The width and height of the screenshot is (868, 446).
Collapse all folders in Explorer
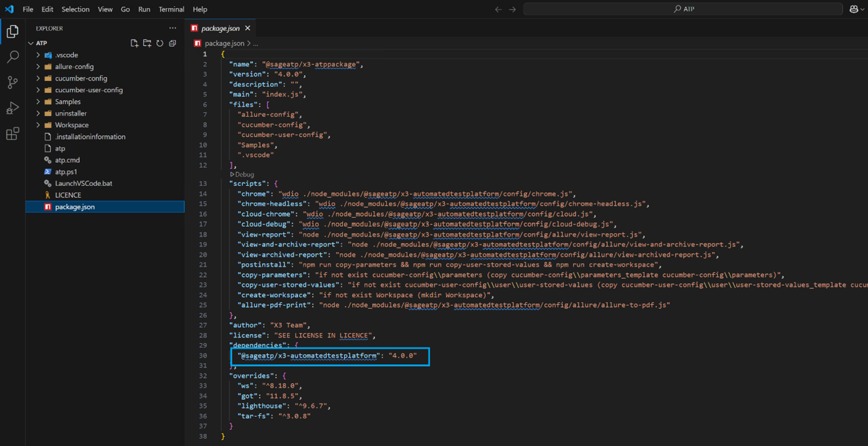click(x=172, y=43)
